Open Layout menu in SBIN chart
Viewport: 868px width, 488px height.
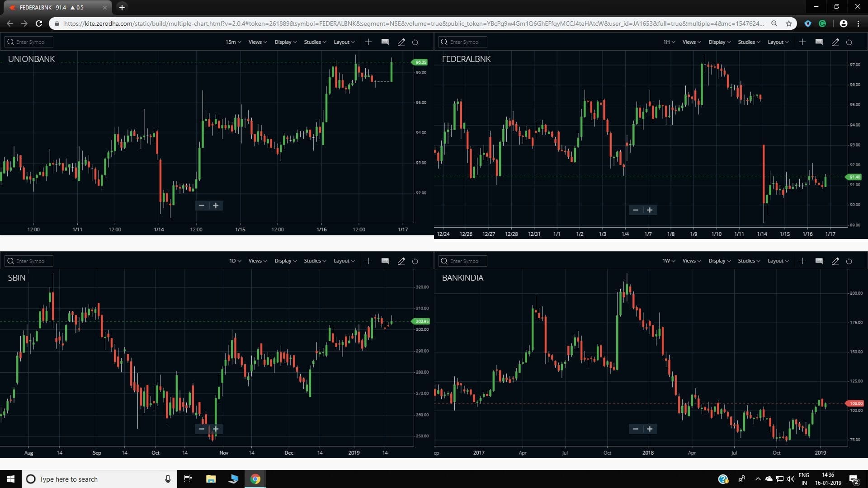[x=344, y=261]
